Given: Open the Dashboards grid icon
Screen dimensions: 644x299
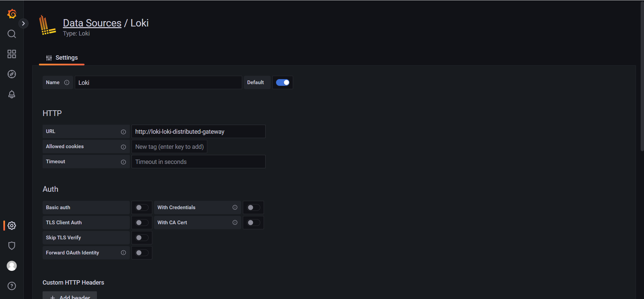Looking at the screenshot, I should [x=12, y=54].
